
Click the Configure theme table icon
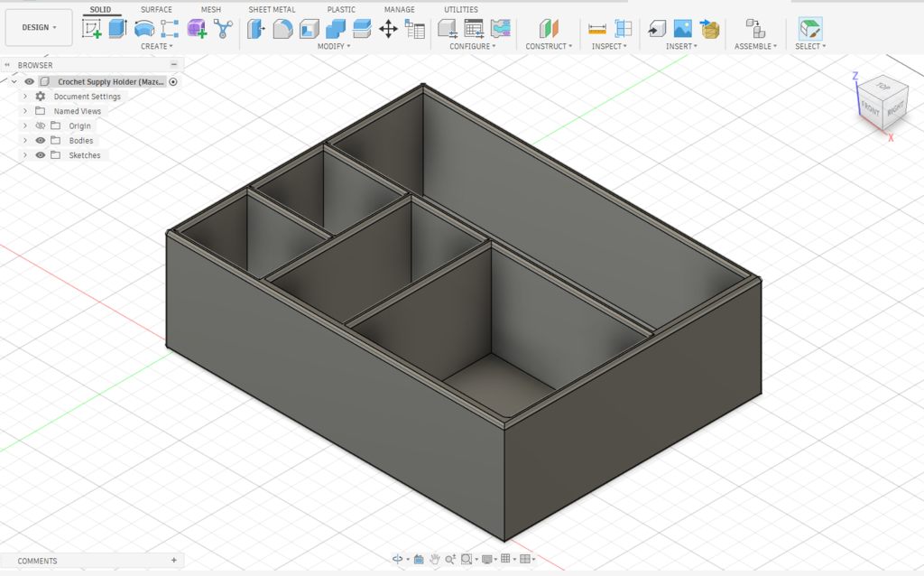click(500, 28)
